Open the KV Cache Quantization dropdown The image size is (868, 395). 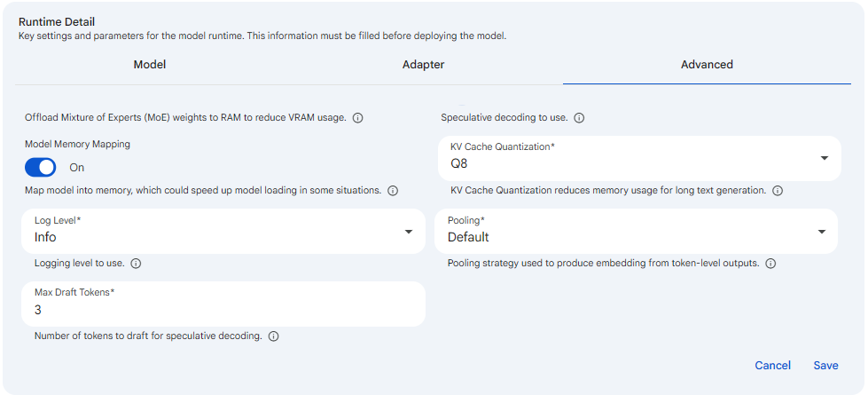pos(639,158)
